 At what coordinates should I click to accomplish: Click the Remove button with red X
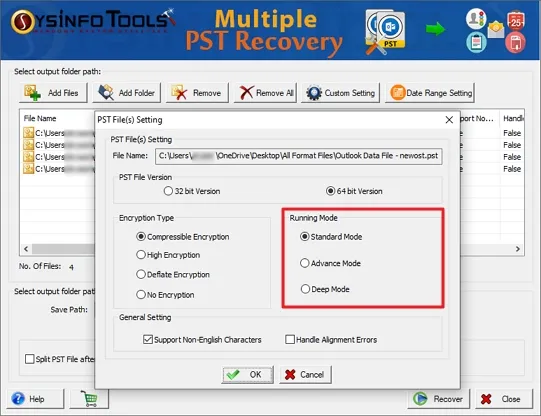tap(197, 93)
